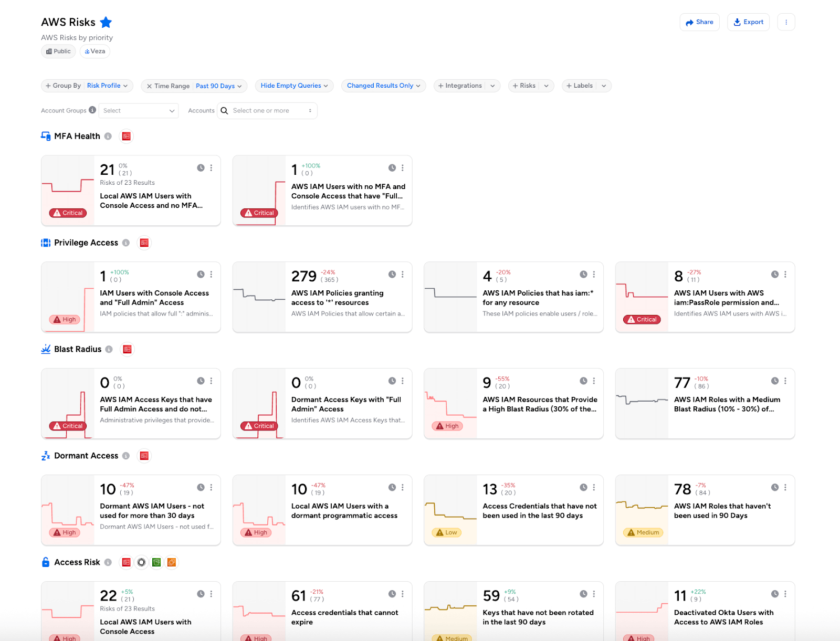
Task: Remove the Time Range filter with the X
Action: [x=149, y=86]
